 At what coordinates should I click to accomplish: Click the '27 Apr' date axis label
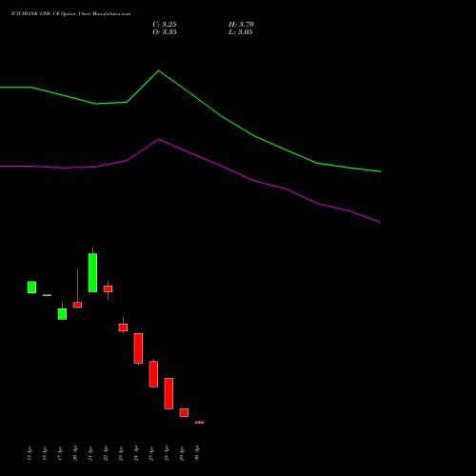(x=151, y=453)
